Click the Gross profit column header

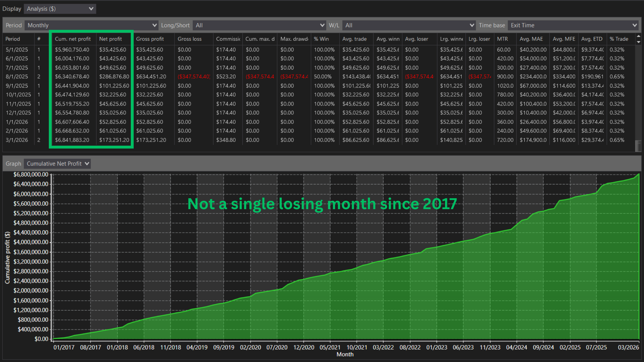click(x=150, y=39)
